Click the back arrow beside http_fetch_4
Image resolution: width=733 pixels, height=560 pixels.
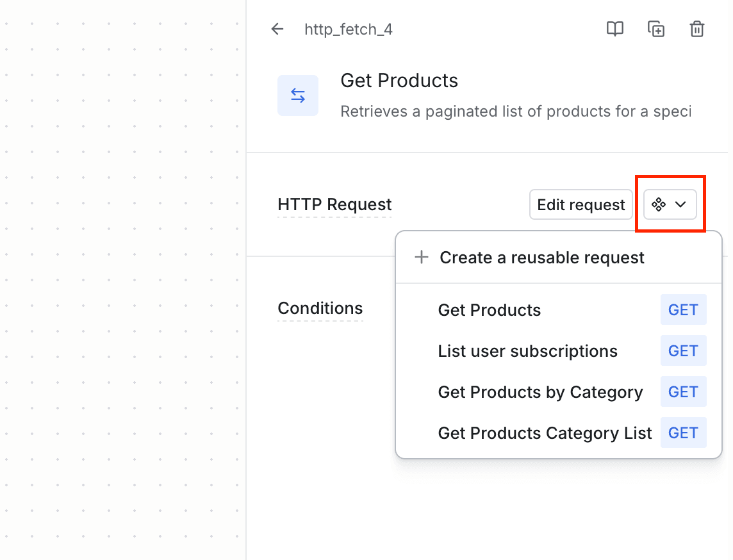tap(277, 29)
